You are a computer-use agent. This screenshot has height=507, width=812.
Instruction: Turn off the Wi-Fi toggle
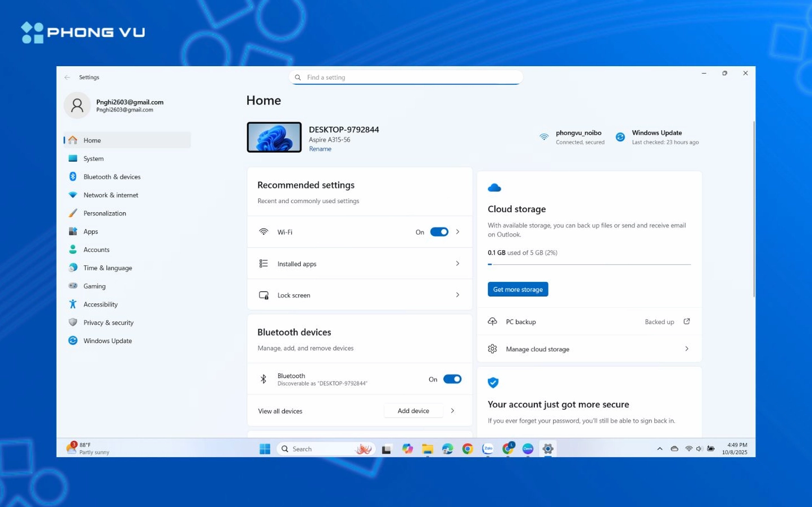pos(439,231)
